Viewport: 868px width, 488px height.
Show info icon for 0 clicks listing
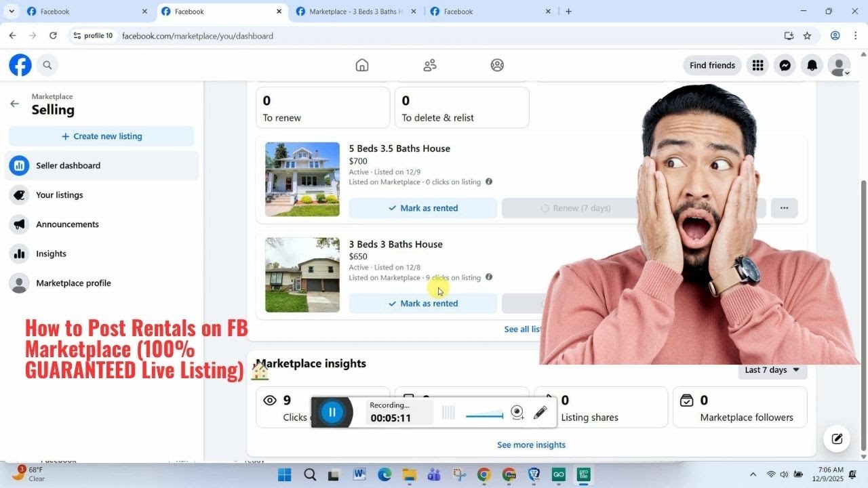click(x=489, y=182)
